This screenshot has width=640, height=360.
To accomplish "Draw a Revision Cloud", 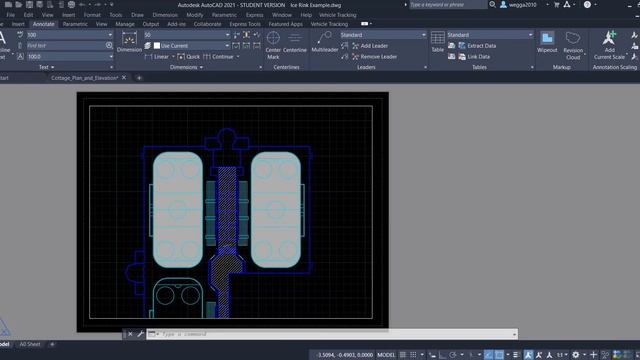I will (573, 46).
